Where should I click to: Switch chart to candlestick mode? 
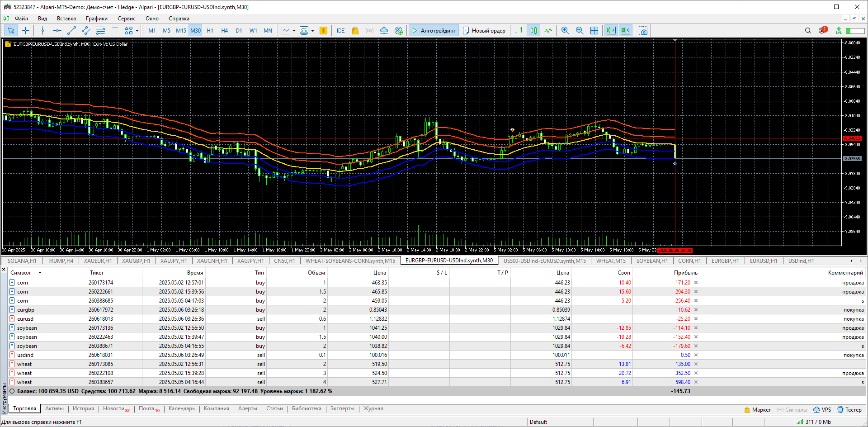click(x=533, y=31)
